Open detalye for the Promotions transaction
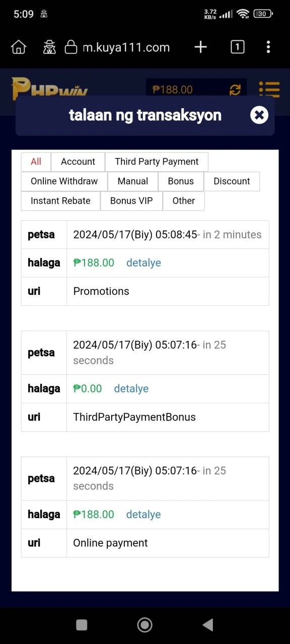This screenshot has height=644, width=290. tap(143, 263)
